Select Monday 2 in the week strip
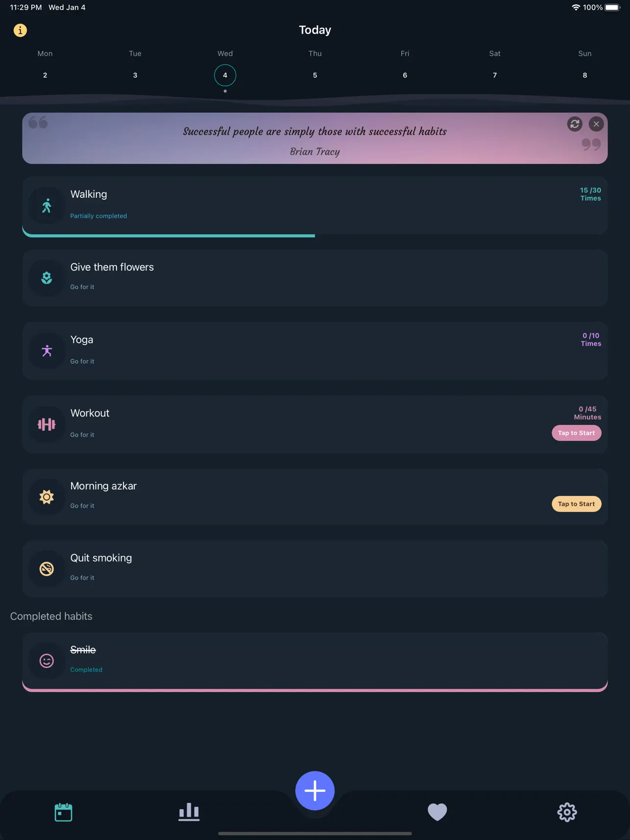This screenshot has height=840, width=630. pos(45,75)
